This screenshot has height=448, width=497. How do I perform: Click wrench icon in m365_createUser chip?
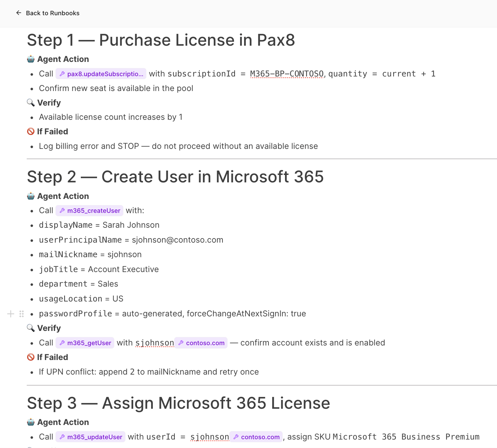[x=62, y=210]
